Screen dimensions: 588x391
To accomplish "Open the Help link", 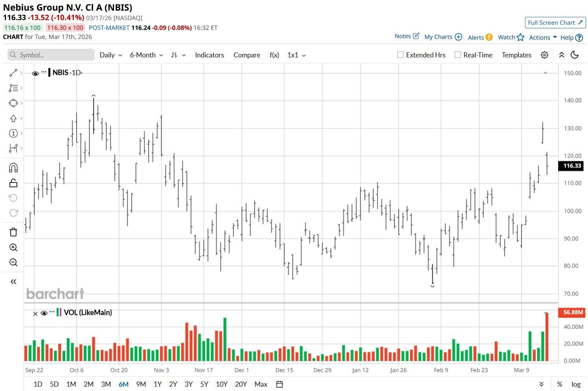I will [571, 38].
